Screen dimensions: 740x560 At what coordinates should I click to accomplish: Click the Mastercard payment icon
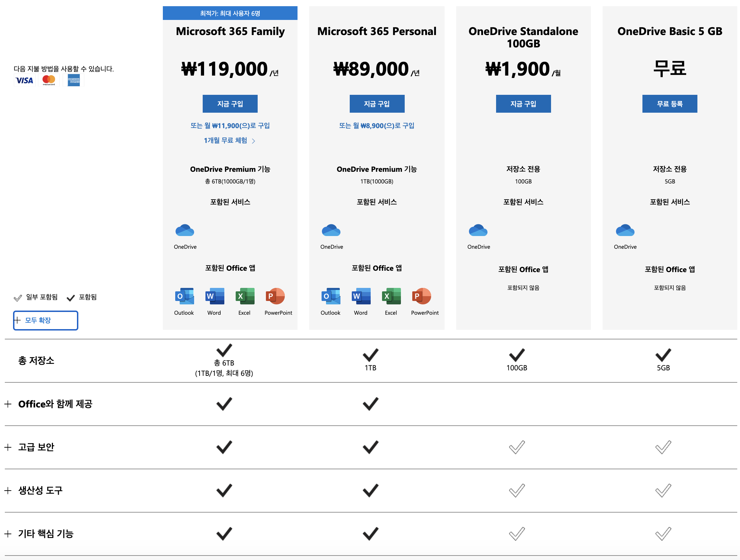48,80
